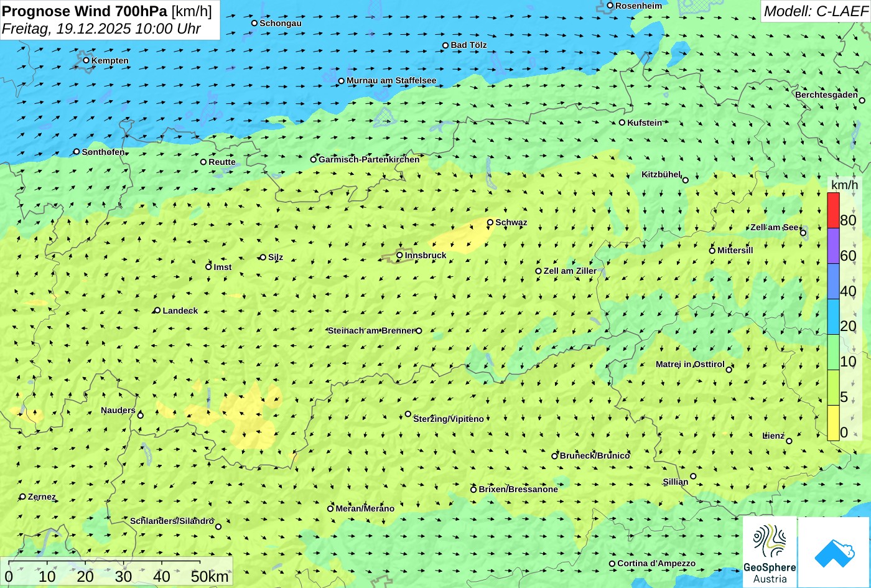Click the 'Murnau am Staffelsee' label
The width and height of the screenshot is (871, 588).
pos(391,80)
